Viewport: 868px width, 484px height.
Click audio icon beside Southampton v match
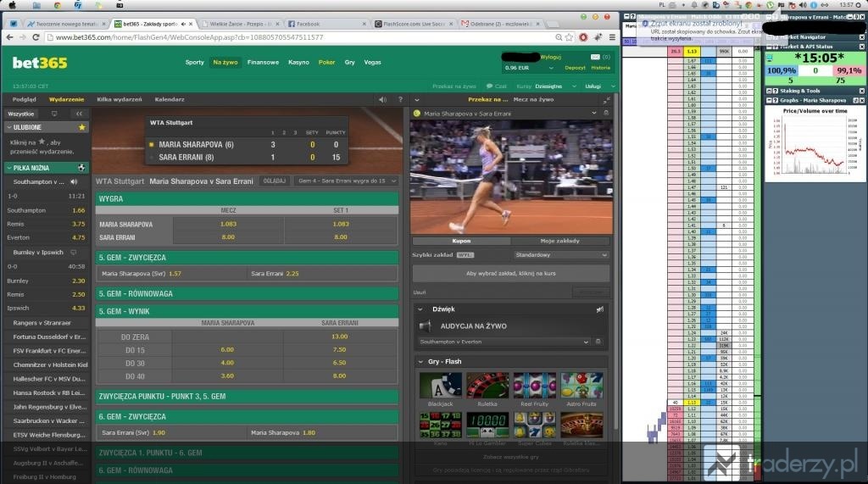tap(74, 181)
